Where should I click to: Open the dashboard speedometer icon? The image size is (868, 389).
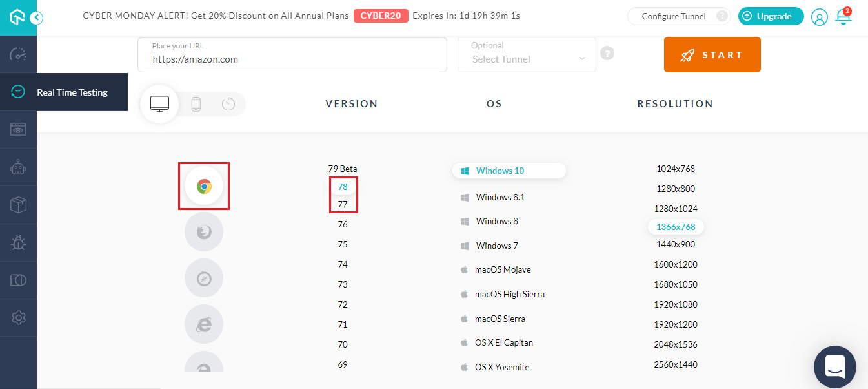coord(18,54)
